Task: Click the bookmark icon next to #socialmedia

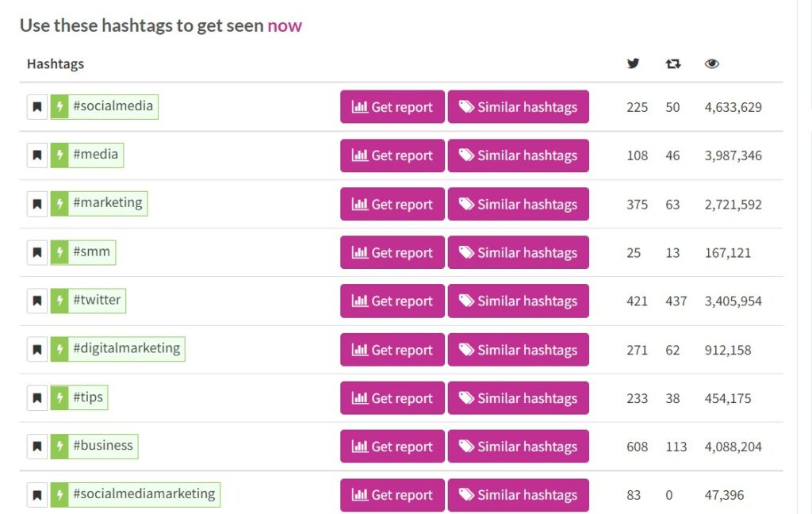Action: click(36, 106)
